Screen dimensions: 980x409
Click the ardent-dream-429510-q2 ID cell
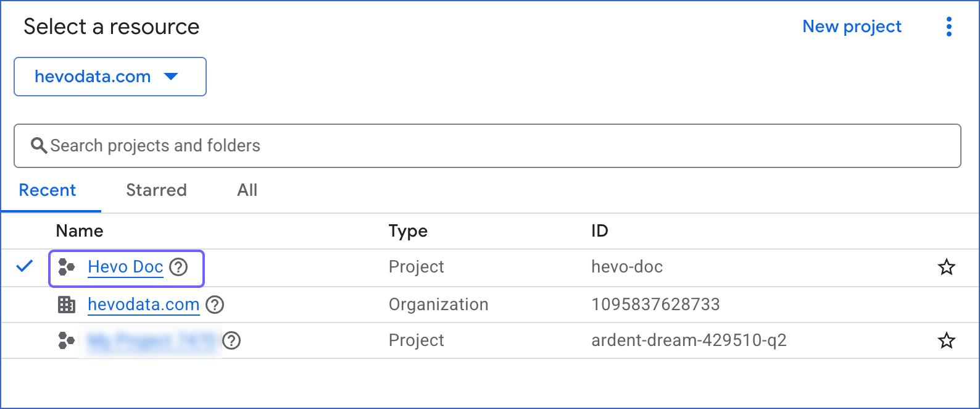pyautogui.click(x=689, y=340)
